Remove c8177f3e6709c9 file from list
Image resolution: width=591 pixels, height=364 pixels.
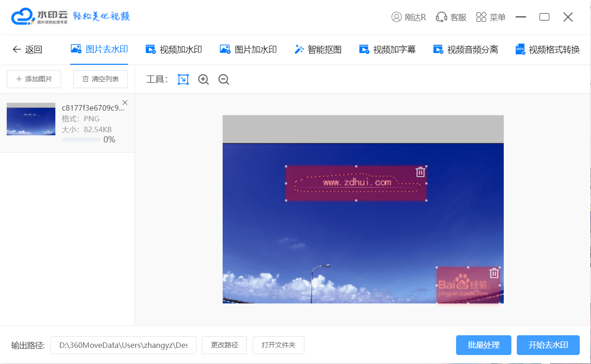(125, 102)
